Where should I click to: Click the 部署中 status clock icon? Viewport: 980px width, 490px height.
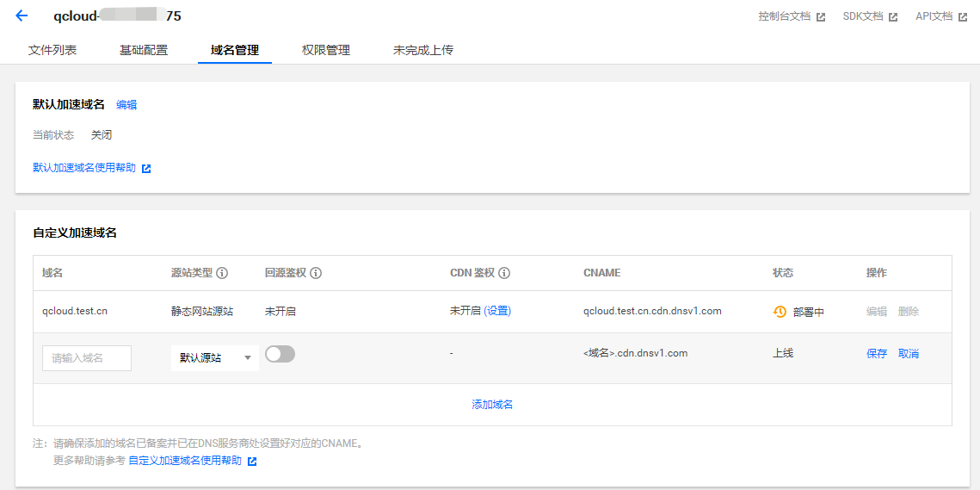click(780, 312)
